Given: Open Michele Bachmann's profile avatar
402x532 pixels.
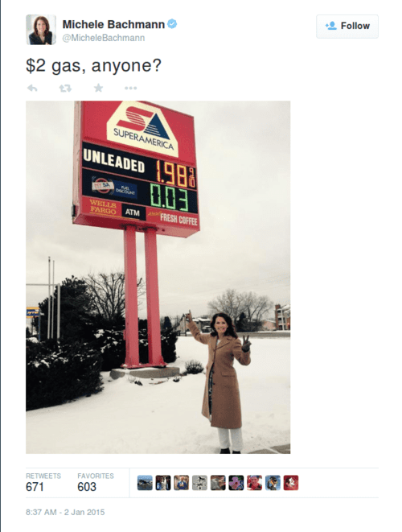Looking at the screenshot, I should (x=41, y=30).
